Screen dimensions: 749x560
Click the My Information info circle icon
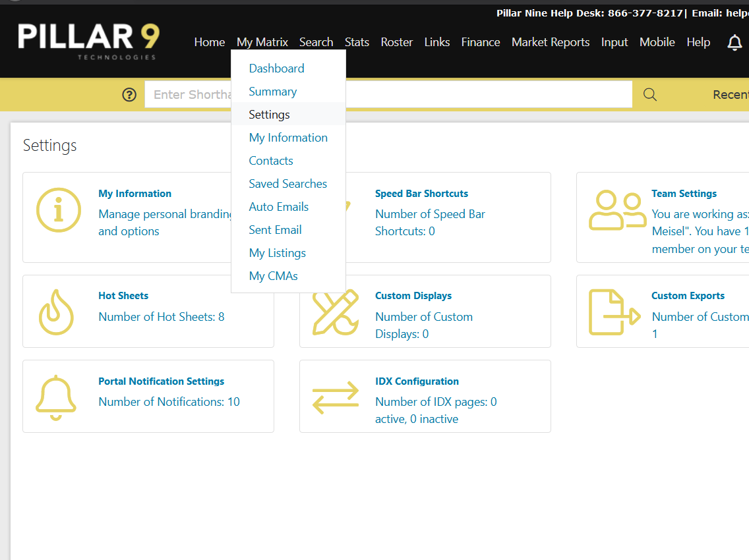[x=59, y=211]
